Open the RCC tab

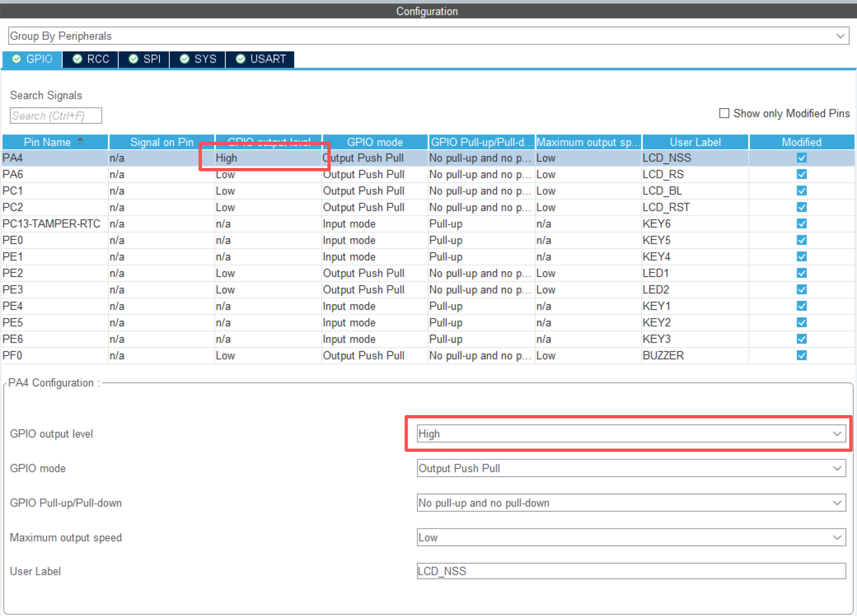[x=91, y=59]
